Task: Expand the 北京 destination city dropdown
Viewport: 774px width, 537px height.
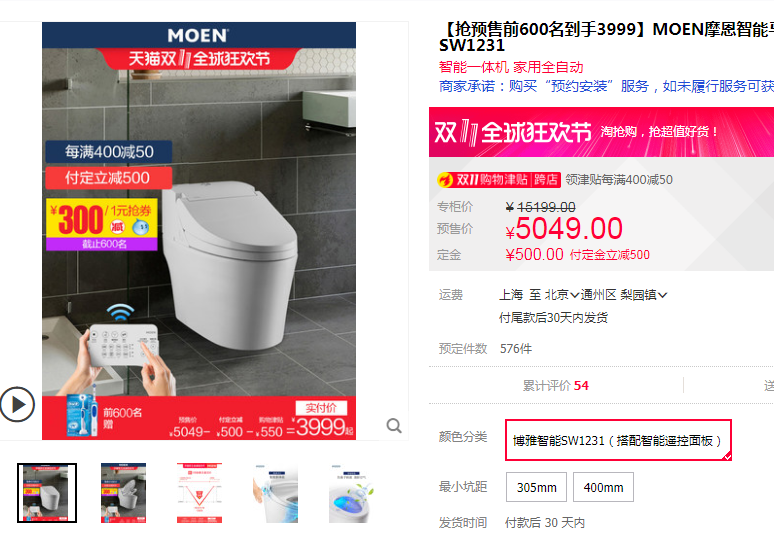Action: 562,295
